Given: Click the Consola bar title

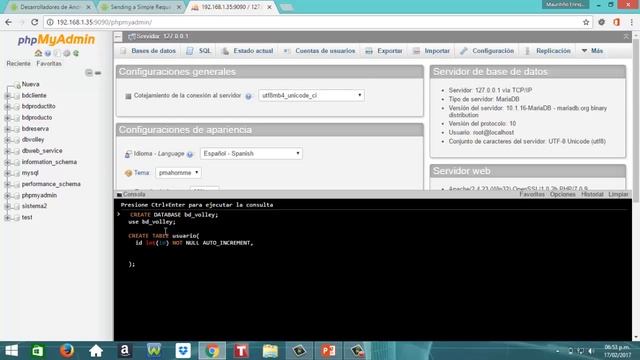Looking at the screenshot, I should 134,194.
